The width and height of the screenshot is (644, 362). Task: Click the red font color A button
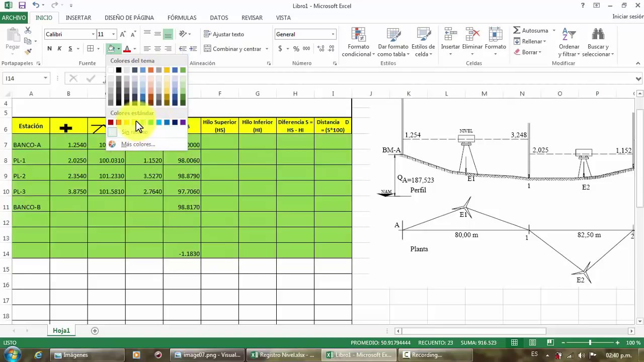[x=127, y=49]
